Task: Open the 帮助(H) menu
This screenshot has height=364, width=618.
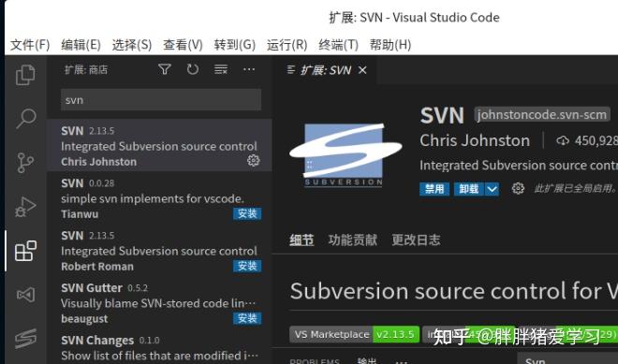Action: pyautogui.click(x=390, y=45)
